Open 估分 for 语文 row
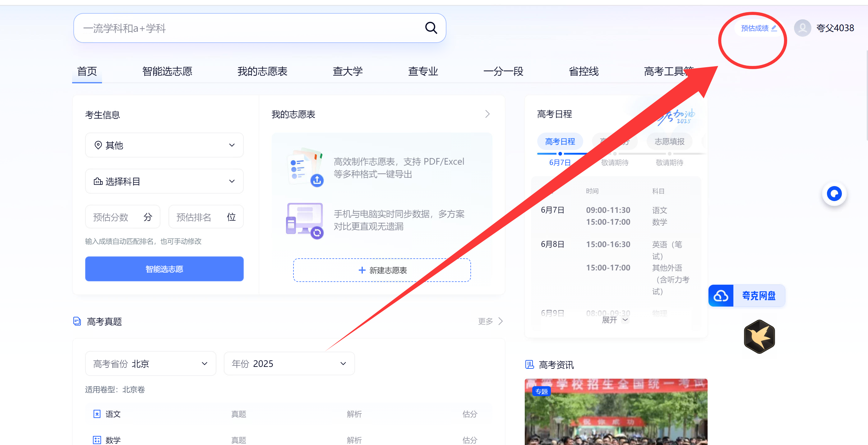868x445 pixels. 470,414
